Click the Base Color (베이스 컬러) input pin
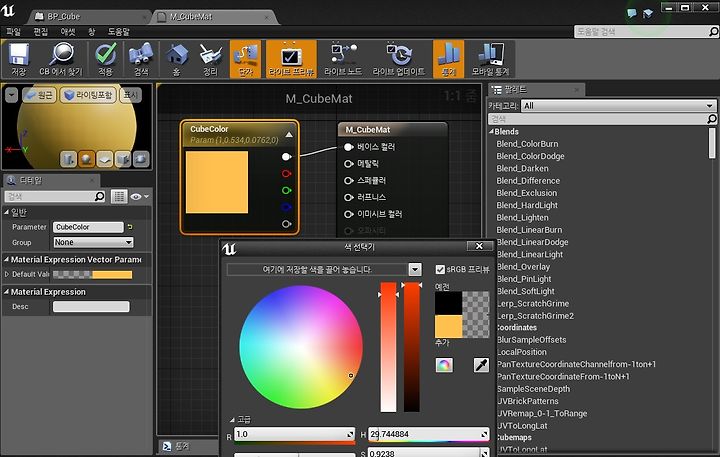Screen dimensions: 720x457 point(349,147)
